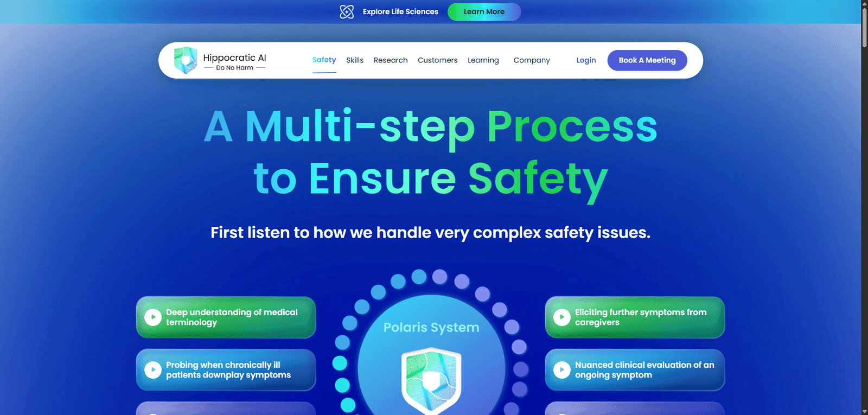Click the scrollbar down arrow

tap(864, 411)
